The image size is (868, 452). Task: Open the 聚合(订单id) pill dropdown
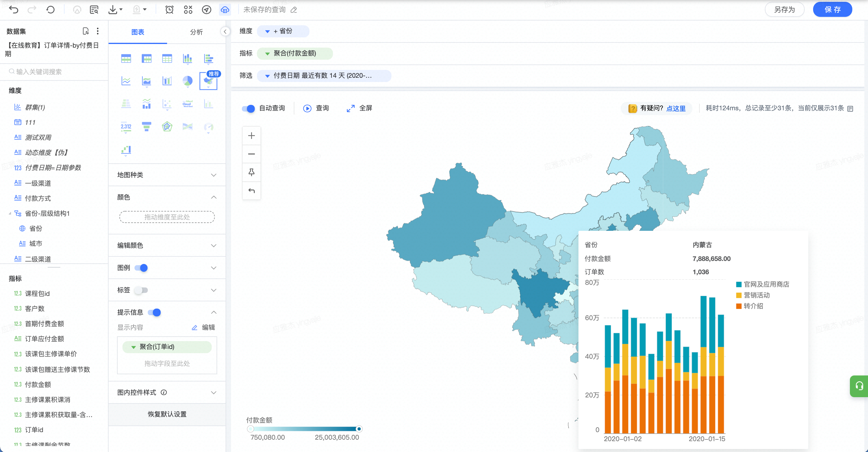(133, 347)
